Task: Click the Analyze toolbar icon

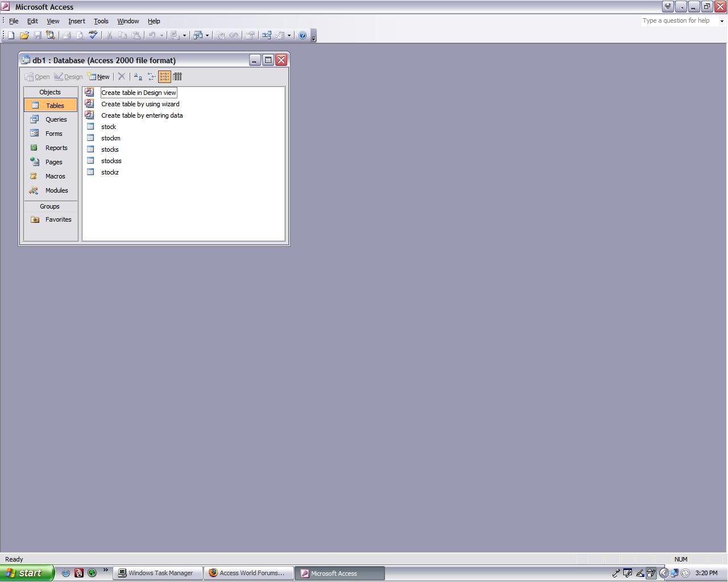Action: point(197,35)
